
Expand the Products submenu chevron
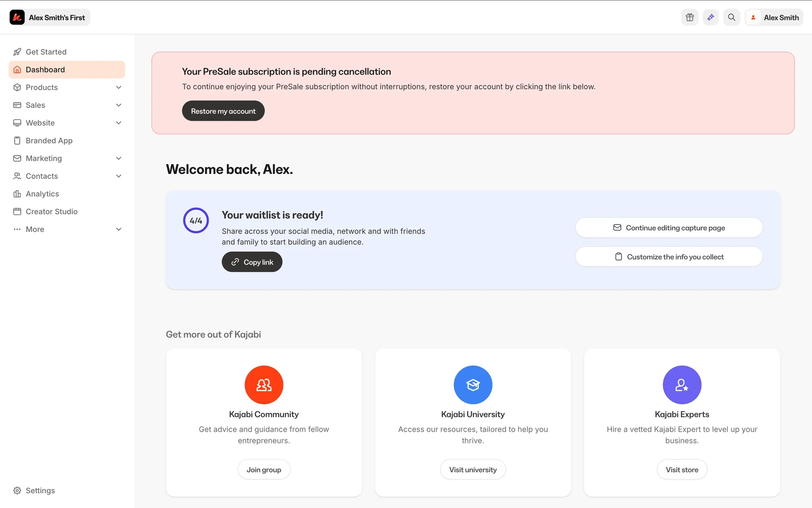coord(119,87)
